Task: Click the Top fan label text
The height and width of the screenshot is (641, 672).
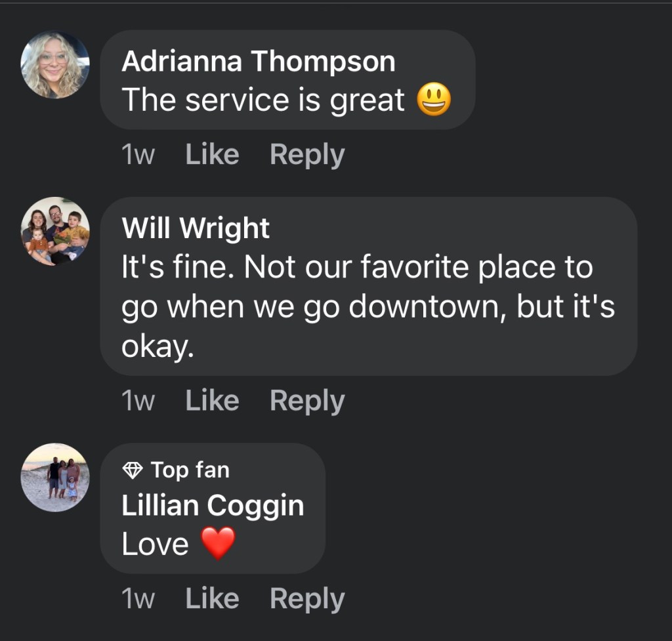Action: (x=190, y=470)
